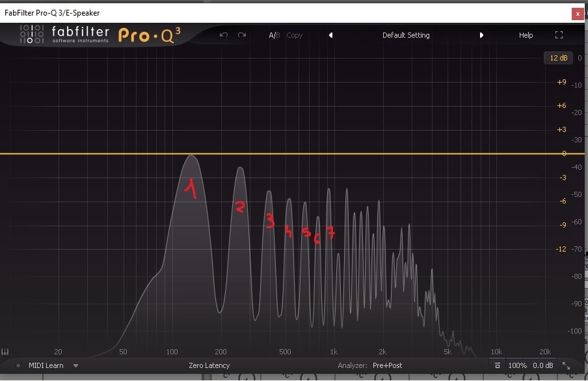Click the Undo arrow icon

pyautogui.click(x=224, y=35)
